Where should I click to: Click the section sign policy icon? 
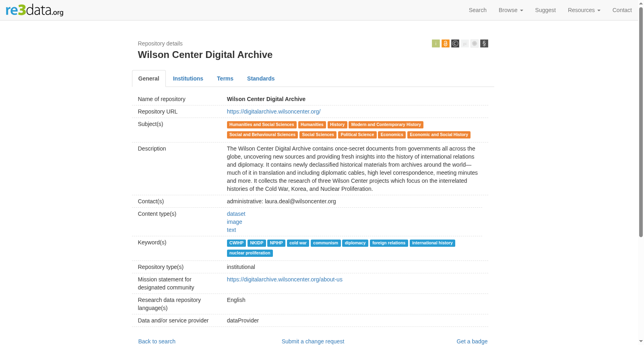pos(484,43)
